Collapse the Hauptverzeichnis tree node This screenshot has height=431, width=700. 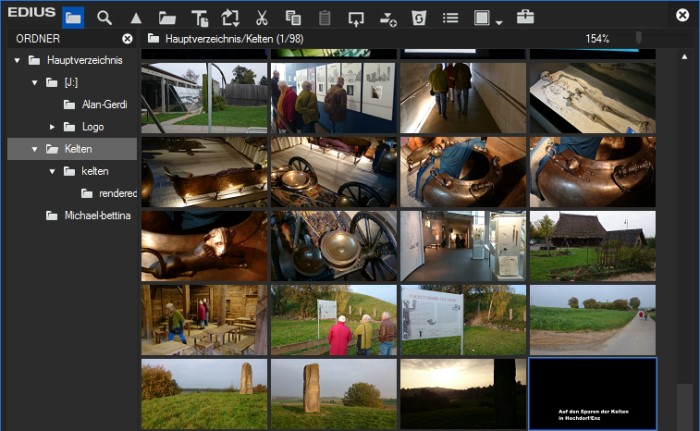(17, 60)
